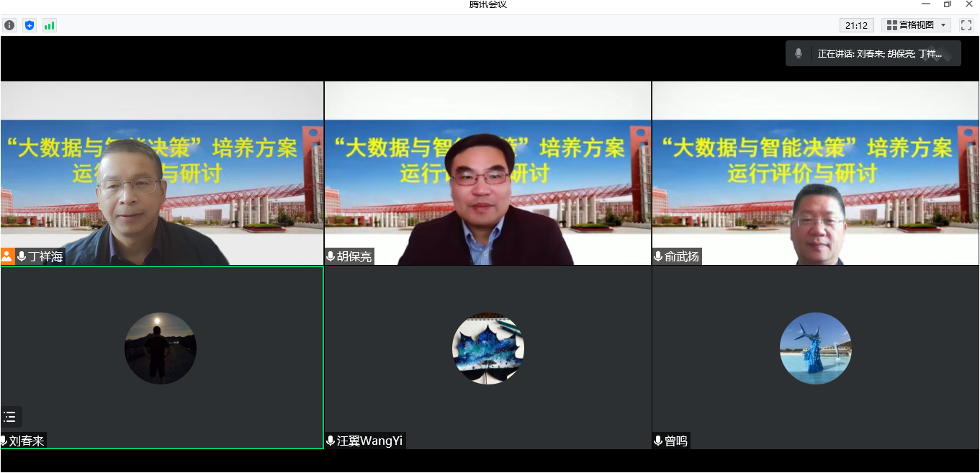Click the 正在讲话 speaker list text
Image resolution: width=980 pixels, height=473 pixels.
pyautogui.click(x=879, y=54)
